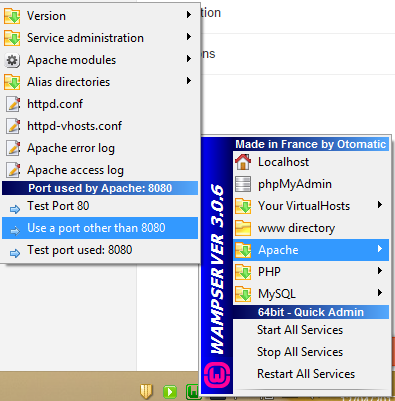Expand the MySQL submenu arrow

coord(380,293)
